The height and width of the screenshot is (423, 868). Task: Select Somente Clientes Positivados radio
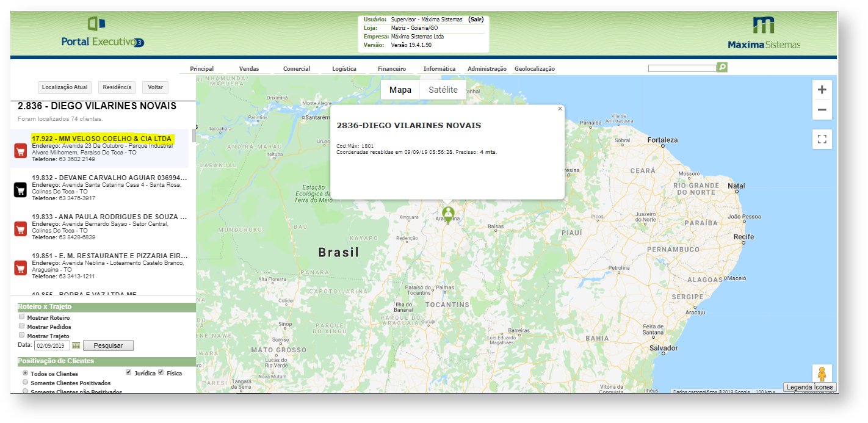point(25,382)
